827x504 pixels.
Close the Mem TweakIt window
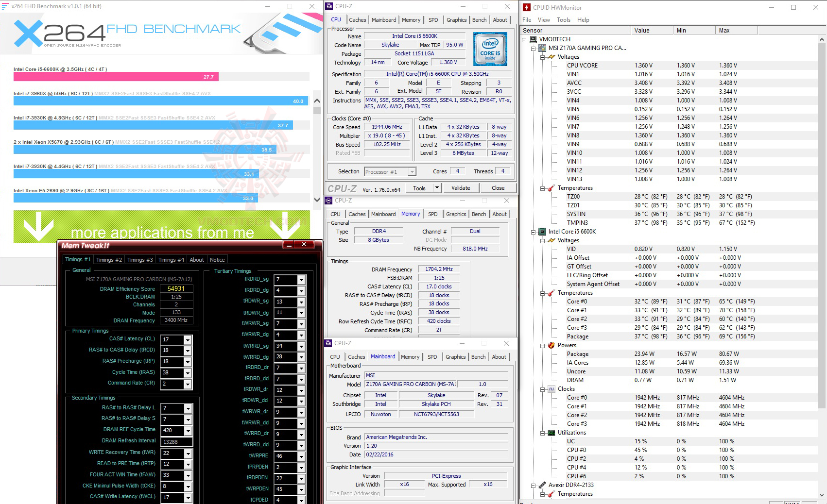[304, 245]
